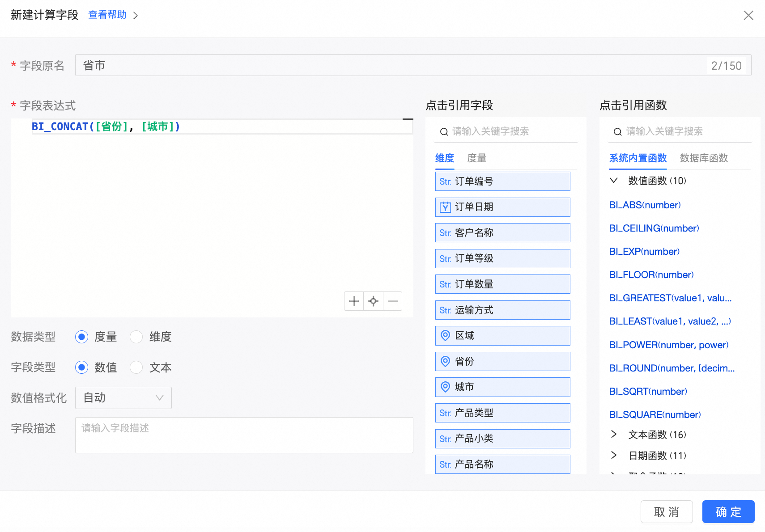Reference the 订单日期 field

(x=503, y=207)
